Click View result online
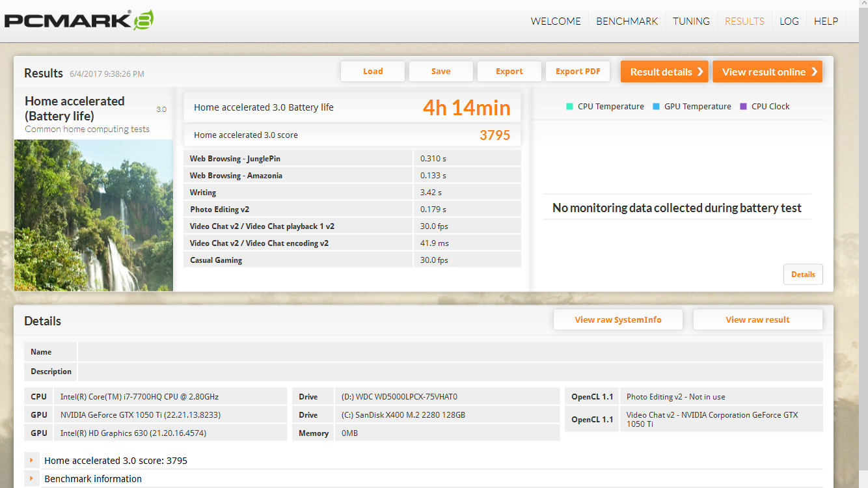The height and width of the screenshot is (488, 868). [767, 72]
